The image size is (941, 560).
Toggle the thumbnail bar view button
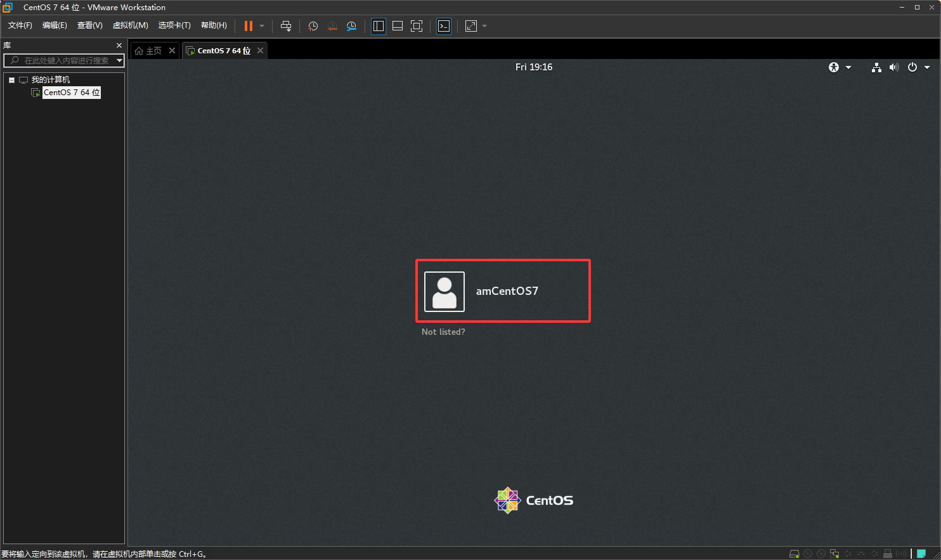tap(398, 26)
